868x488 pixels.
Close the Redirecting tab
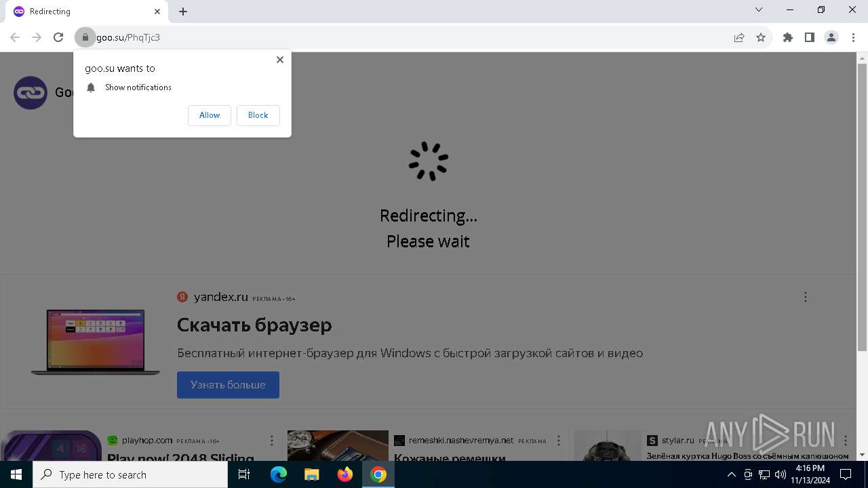[157, 12]
